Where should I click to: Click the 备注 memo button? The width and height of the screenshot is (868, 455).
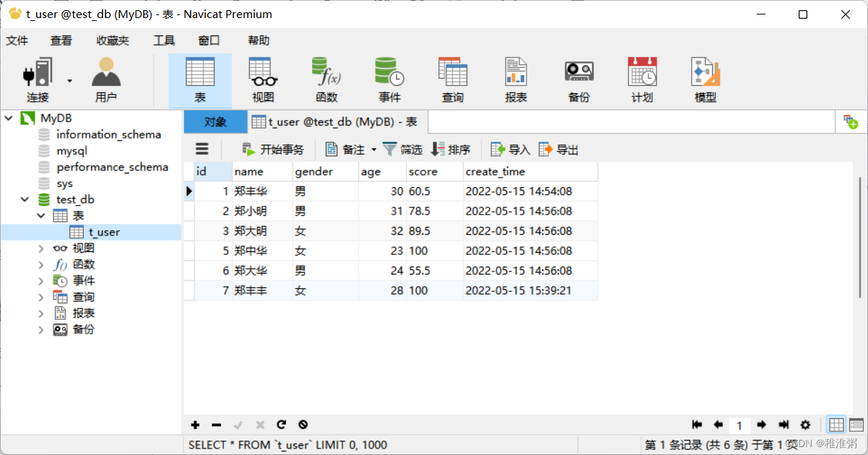tap(346, 150)
